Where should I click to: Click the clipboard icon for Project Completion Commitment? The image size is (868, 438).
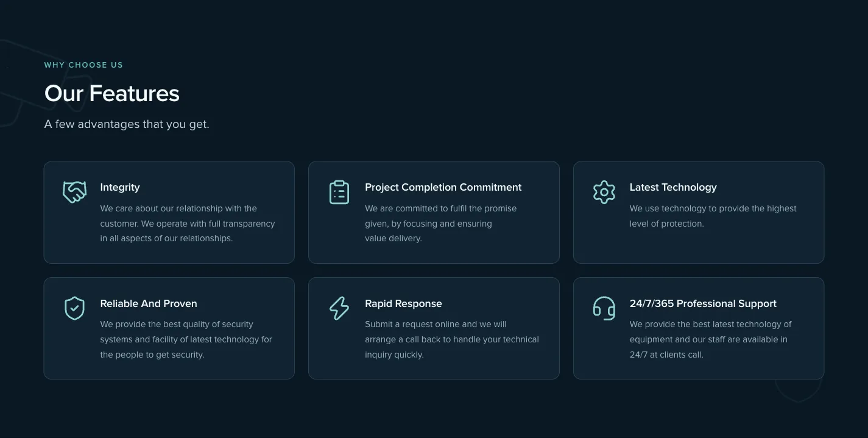click(339, 193)
